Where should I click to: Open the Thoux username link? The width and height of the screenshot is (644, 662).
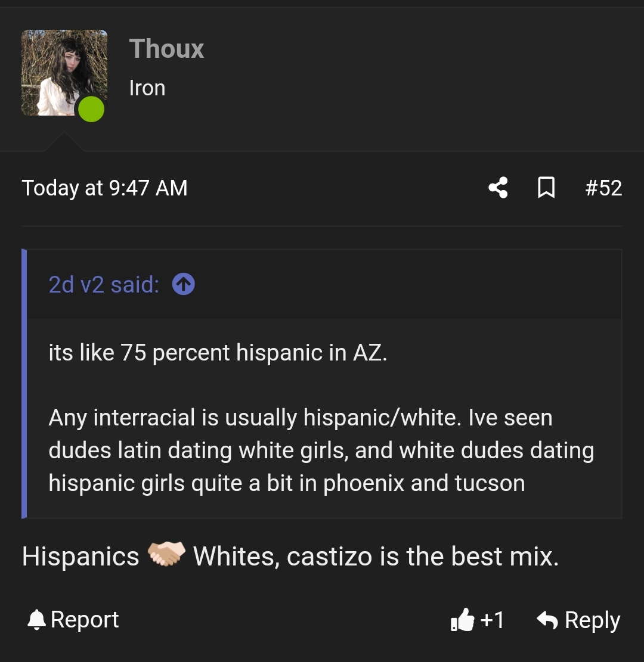coord(166,49)
